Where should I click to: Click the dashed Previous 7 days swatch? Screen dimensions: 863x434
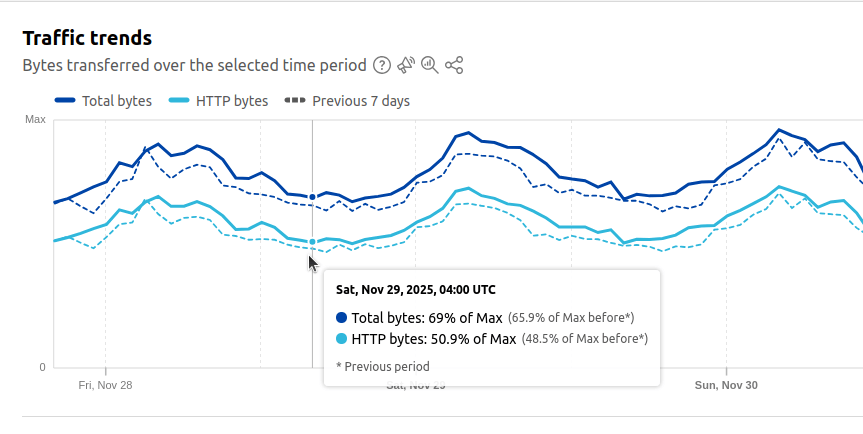coord(295,101)
